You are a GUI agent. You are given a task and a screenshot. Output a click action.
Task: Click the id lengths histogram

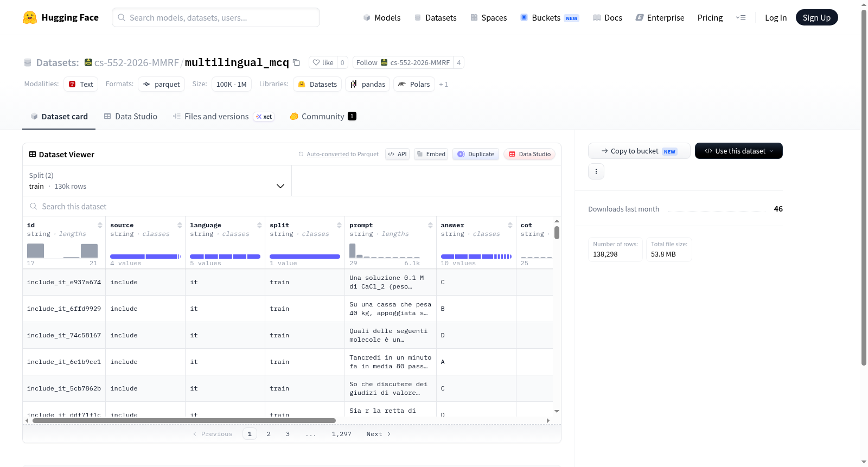62,251
